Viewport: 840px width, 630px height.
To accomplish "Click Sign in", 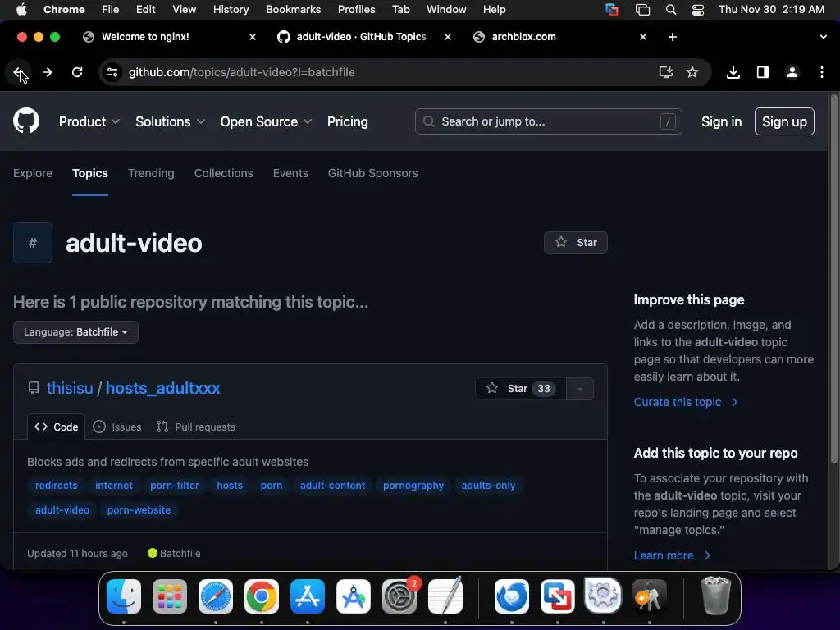I will (722, 121).
